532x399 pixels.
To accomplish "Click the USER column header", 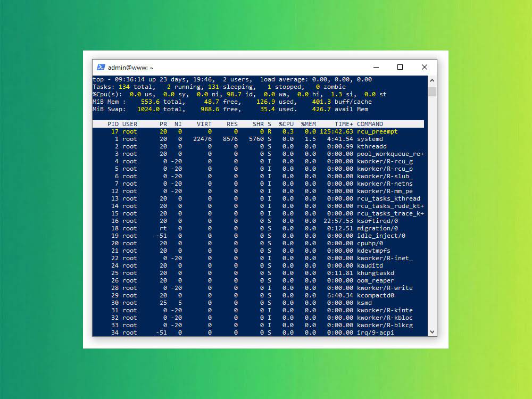I will (x=130, y=124).
